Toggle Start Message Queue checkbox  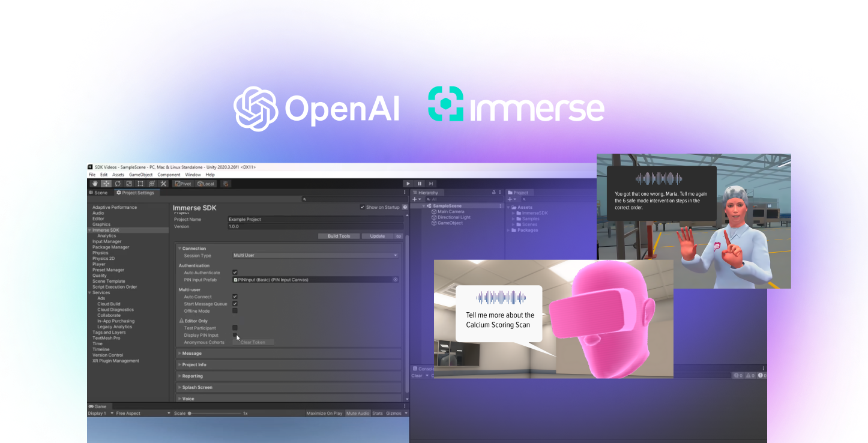point(235,304)
